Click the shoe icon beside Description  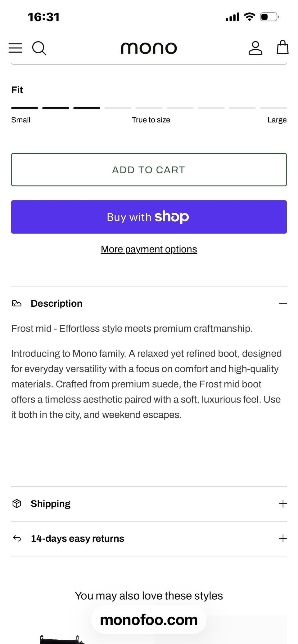(17, 303)
